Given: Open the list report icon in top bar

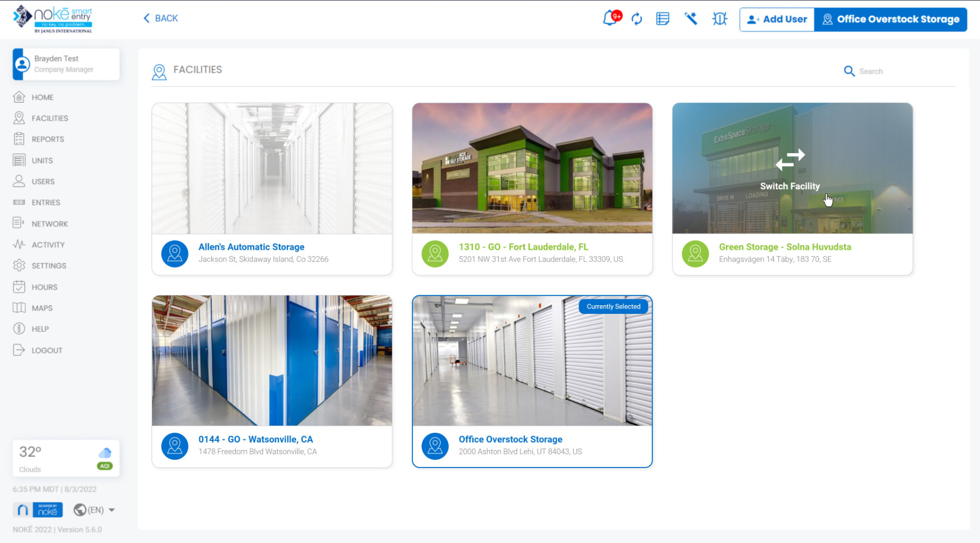Looking at the screenshot, I should tap(663, 19).
